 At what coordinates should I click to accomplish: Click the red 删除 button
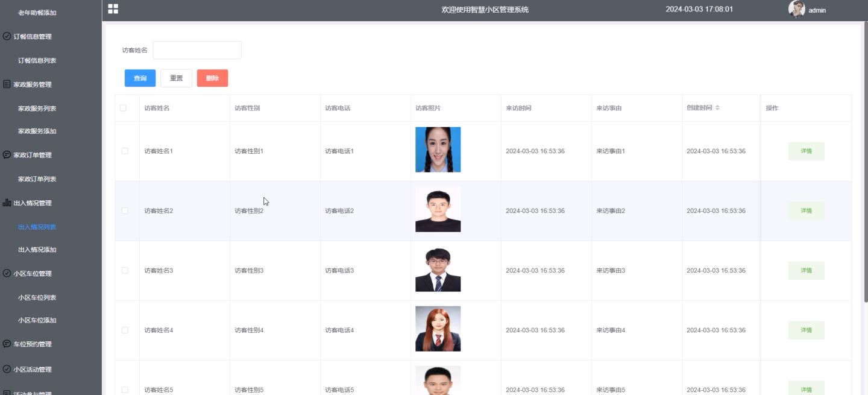212,78
